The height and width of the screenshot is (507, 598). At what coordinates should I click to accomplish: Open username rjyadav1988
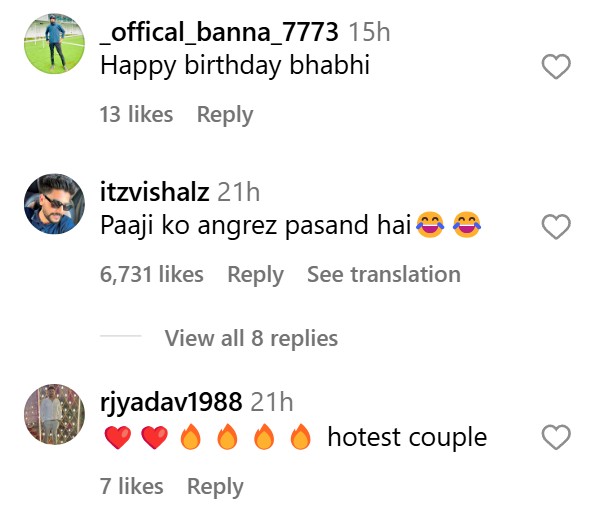tap(171, 403)
